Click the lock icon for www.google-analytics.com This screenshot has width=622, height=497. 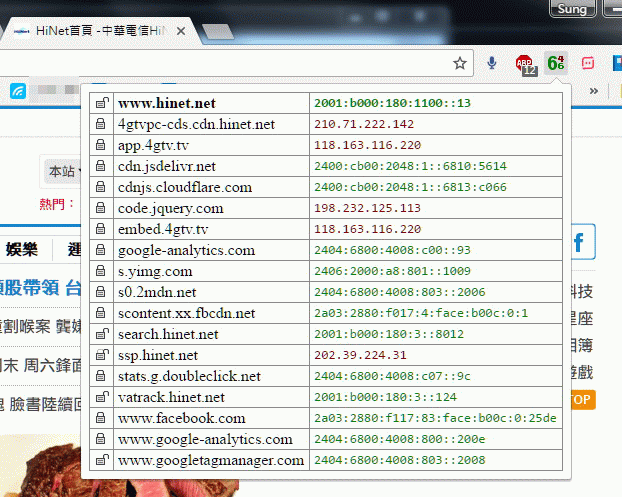point(101,439)
